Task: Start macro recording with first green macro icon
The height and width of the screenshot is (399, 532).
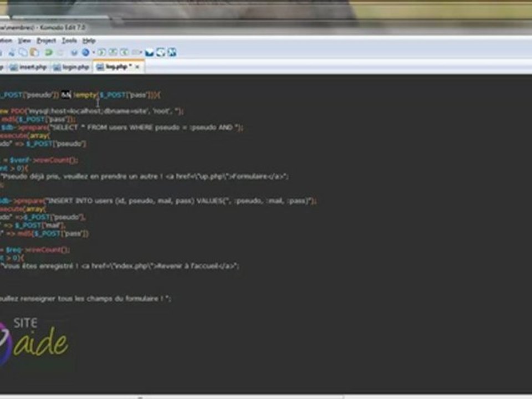Action: tap(101, 52)
